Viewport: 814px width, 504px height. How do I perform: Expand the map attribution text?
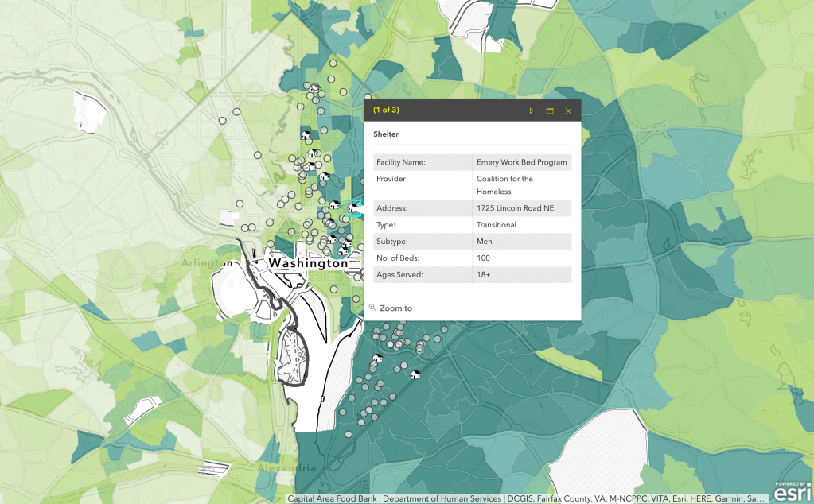click(527, 498)
